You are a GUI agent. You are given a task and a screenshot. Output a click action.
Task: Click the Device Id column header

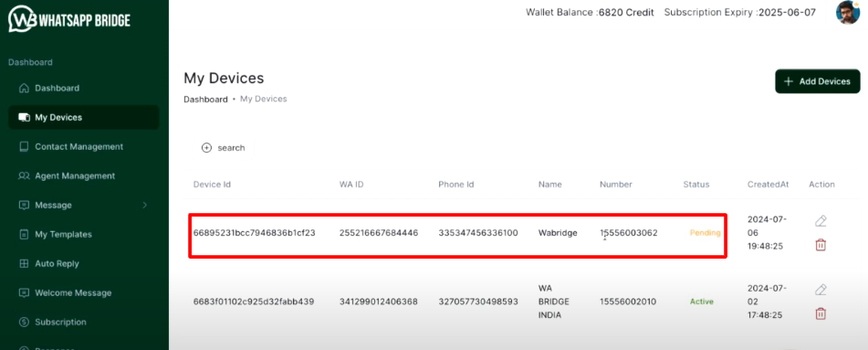point(212,185)
